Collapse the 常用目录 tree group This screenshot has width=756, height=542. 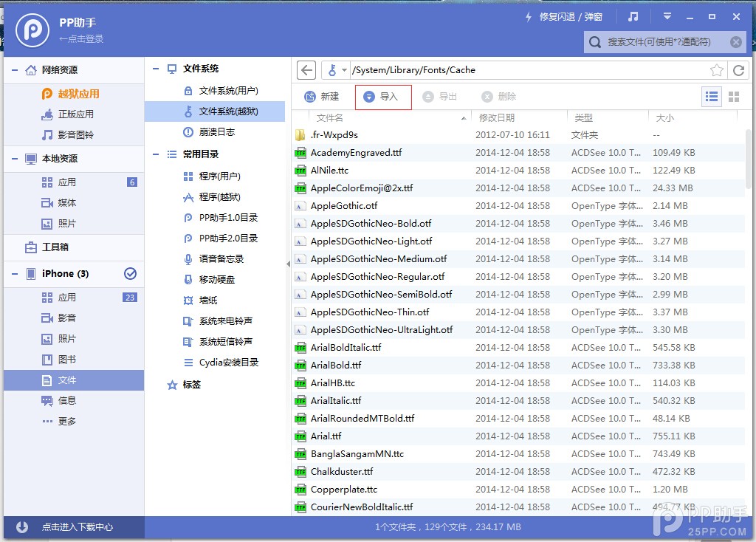(156, 154)
